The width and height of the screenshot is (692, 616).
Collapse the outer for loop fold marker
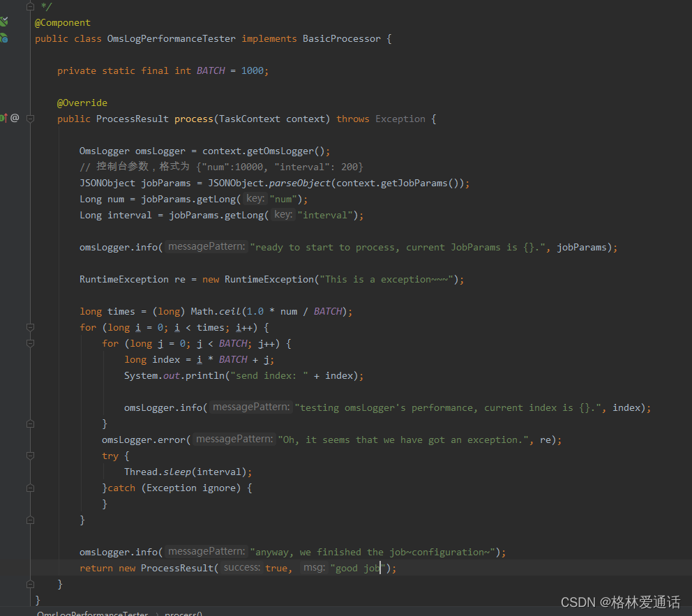coord(29,326)
